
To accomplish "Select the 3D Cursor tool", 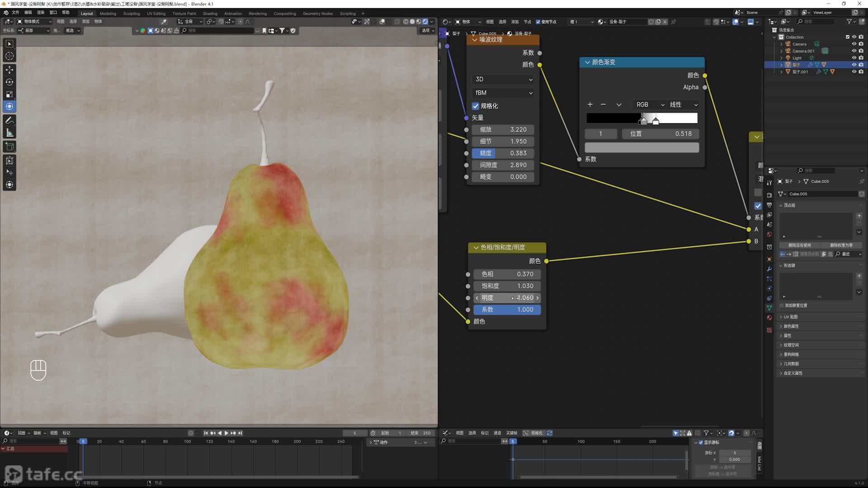I will click(x=9, y=56).
